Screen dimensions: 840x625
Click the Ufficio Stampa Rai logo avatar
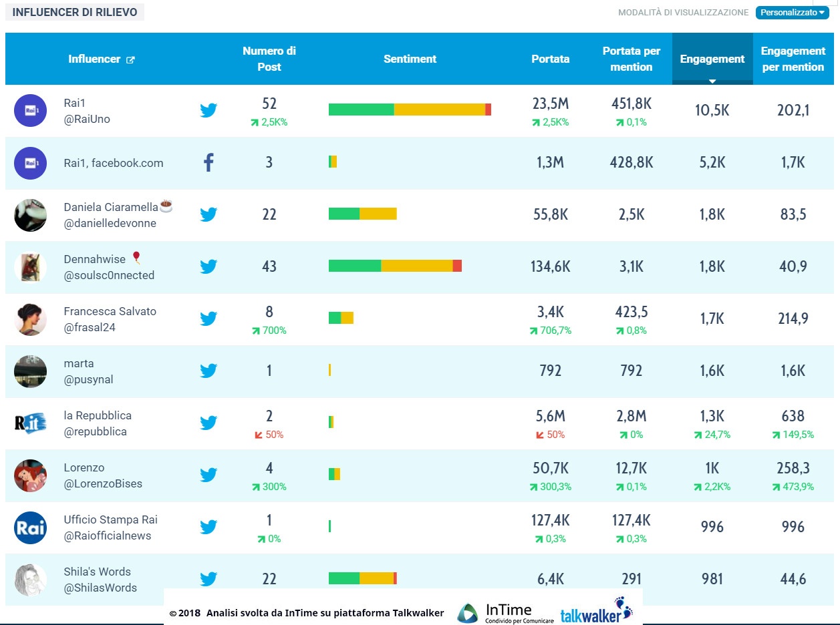pyautogui.click(x=30, y=528)
